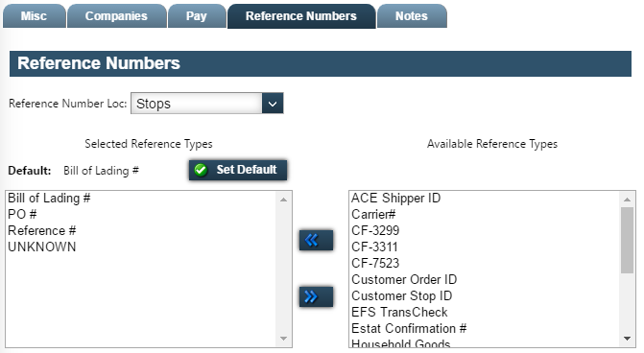Click available list scrollbar down arrow
Image resolution: width=644 pixels, height=353 pixels.
627,339
